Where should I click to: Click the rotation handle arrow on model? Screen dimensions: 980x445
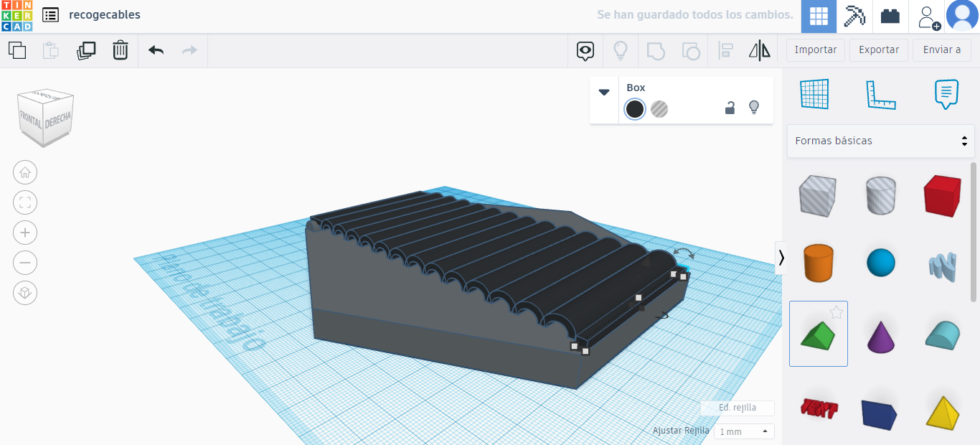pos(683,254)
